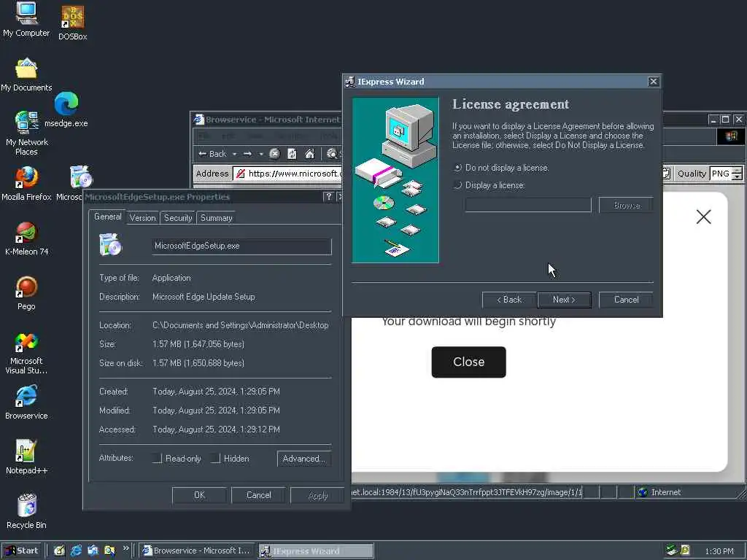
Task: Click Back in the IExpress Wizard
Action: pyautogui.click(x=508, y=300)
